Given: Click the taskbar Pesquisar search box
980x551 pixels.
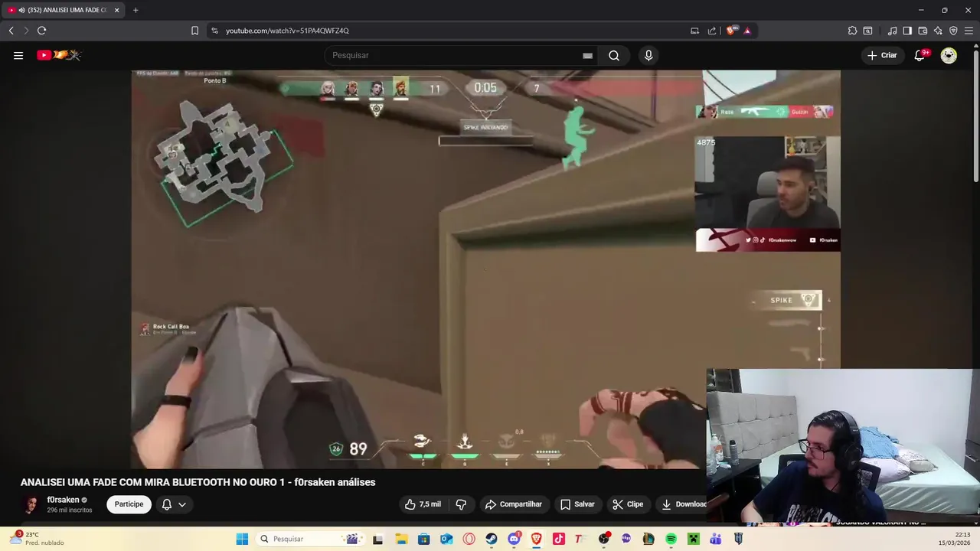Looking at the screenshot, I should pyautogui.click(x=309, y=539).
